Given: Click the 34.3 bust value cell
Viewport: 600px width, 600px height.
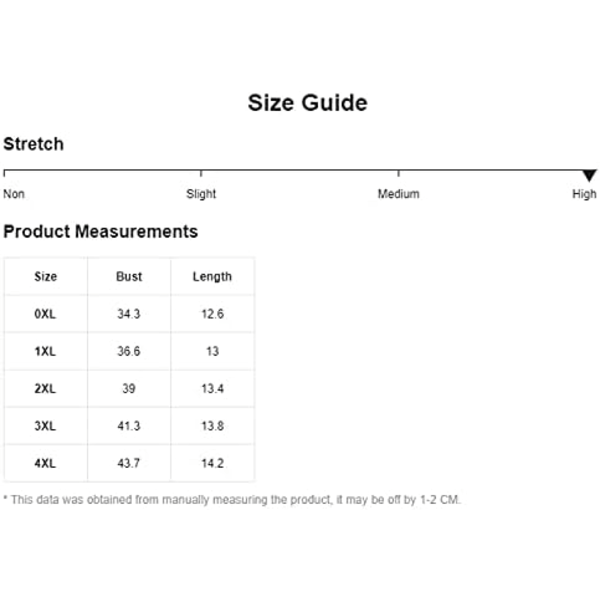Looking at the screenshot, I should click(x=129, y=314).
